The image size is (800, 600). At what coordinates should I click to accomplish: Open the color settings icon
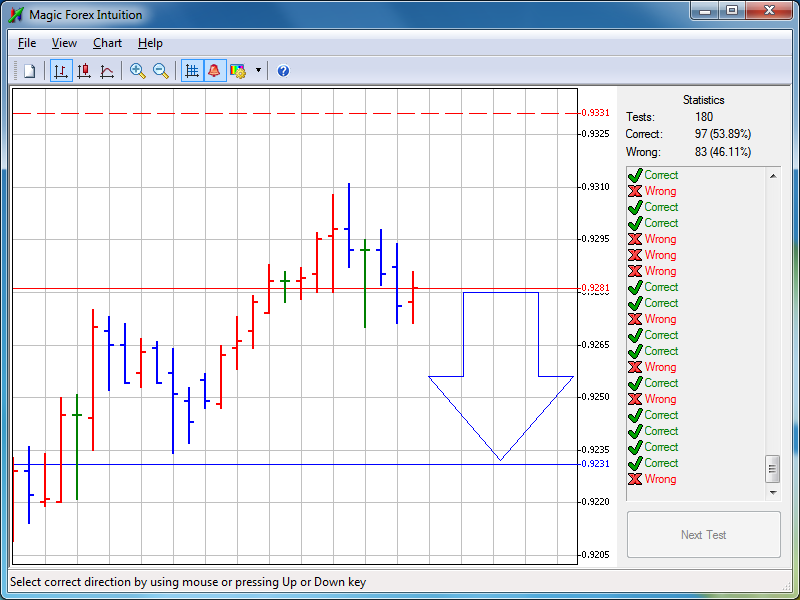(238, 71)
